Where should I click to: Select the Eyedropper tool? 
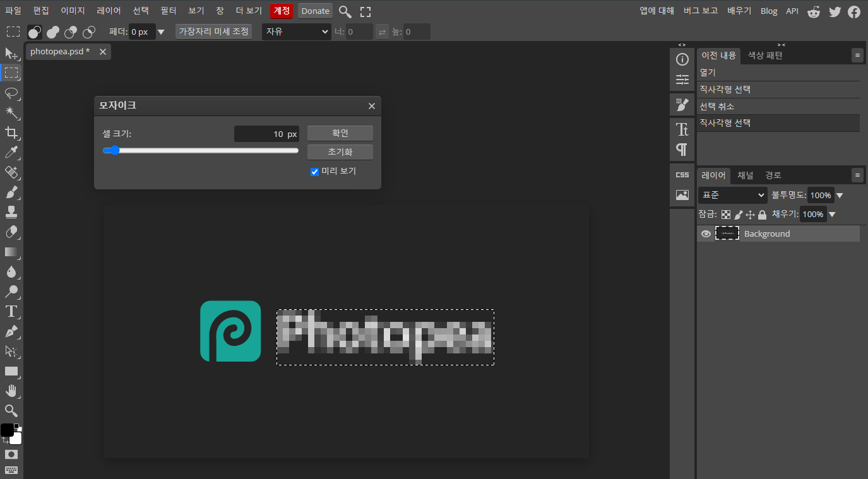point(11,152)
